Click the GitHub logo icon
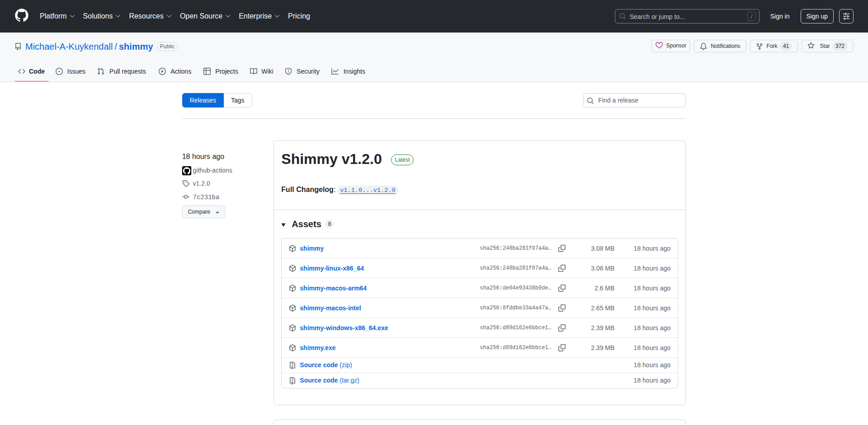The image size is (868, 425). [x=22, y=16]
